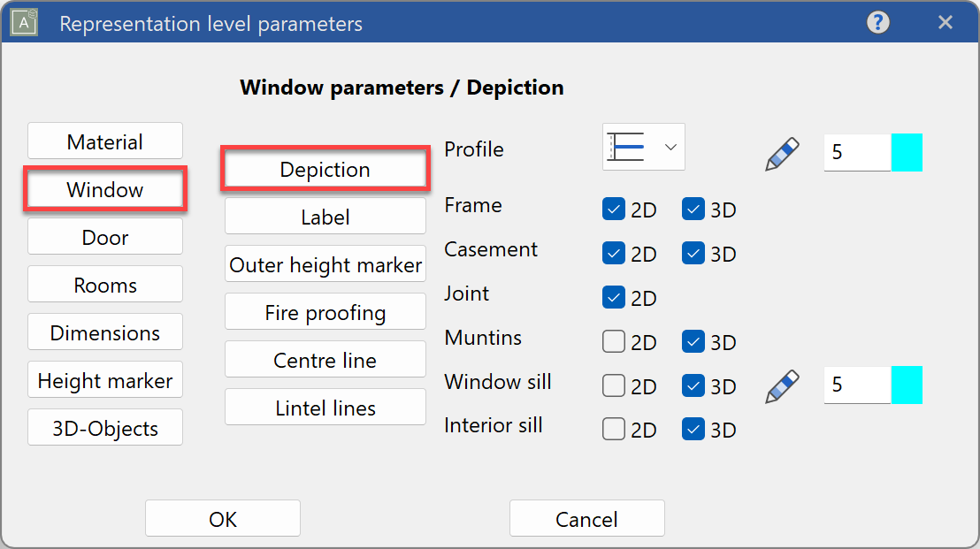Enable Window sill 2D
Viewport: 980px width, 549px height.
(x=613, y=385)
